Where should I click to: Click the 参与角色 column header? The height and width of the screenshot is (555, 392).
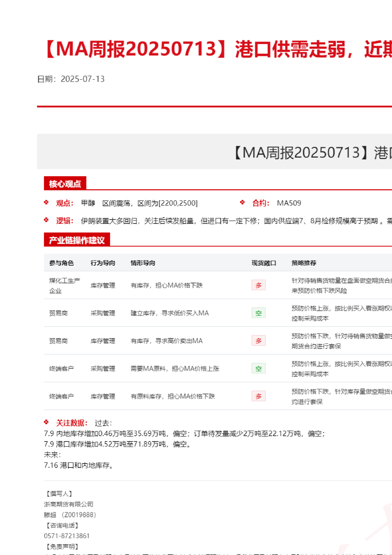(61, 263)
